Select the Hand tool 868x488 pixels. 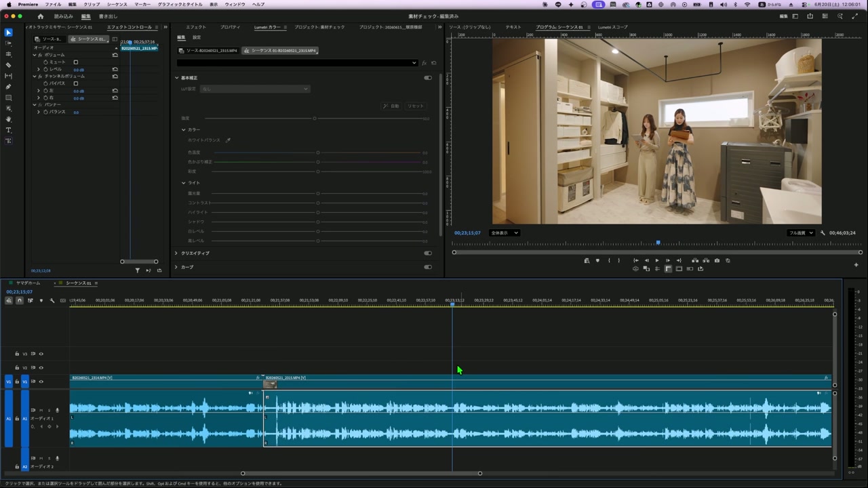8,119
